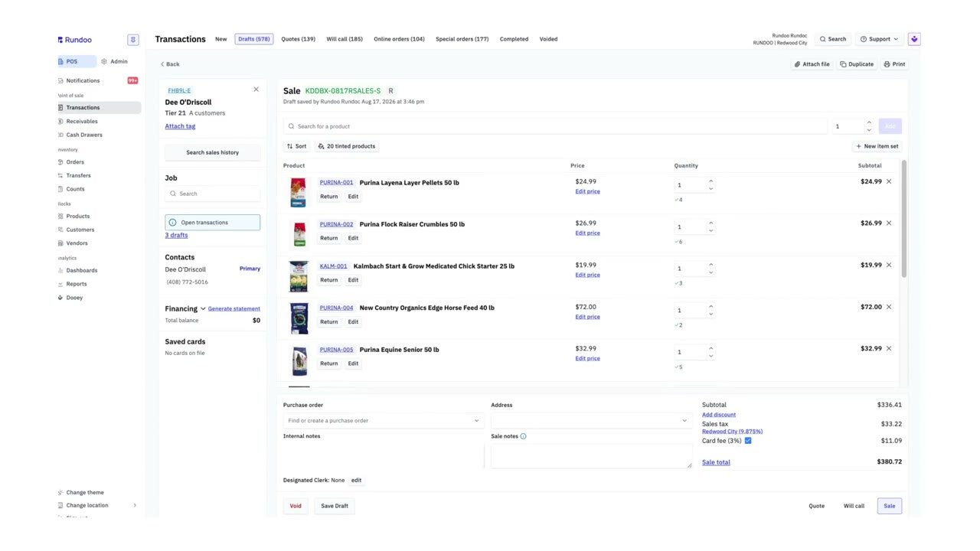Open the Will call (185) tab

coord(345,39)
